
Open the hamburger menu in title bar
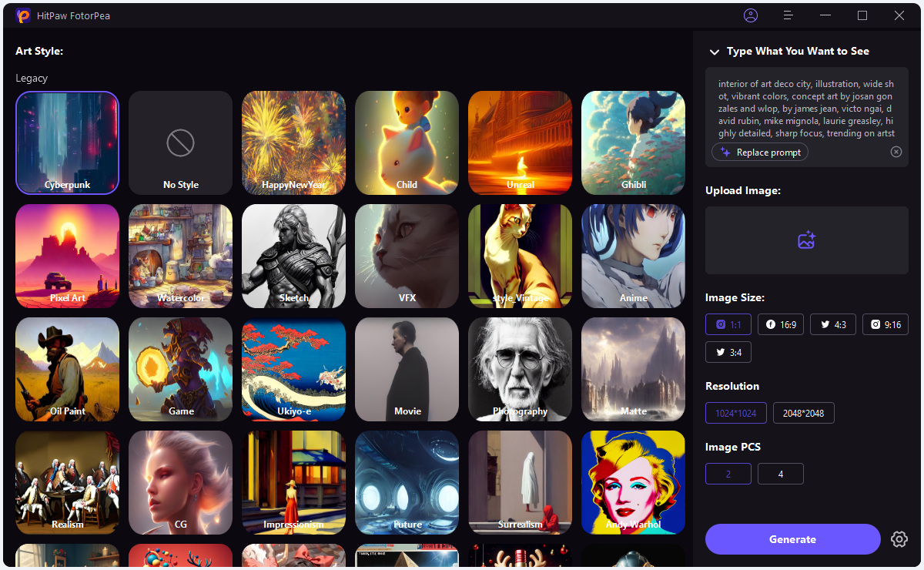click(x=788, y=15)
